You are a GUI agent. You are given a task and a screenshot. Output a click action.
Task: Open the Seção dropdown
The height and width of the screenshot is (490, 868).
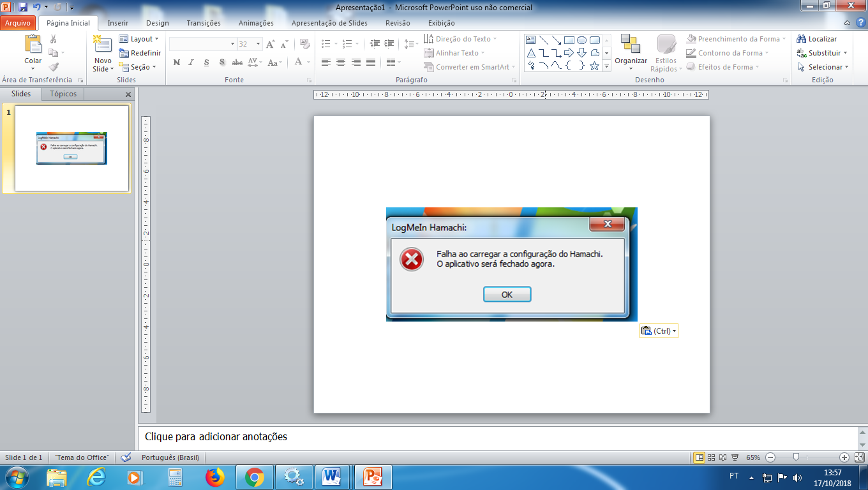[138, 67]
